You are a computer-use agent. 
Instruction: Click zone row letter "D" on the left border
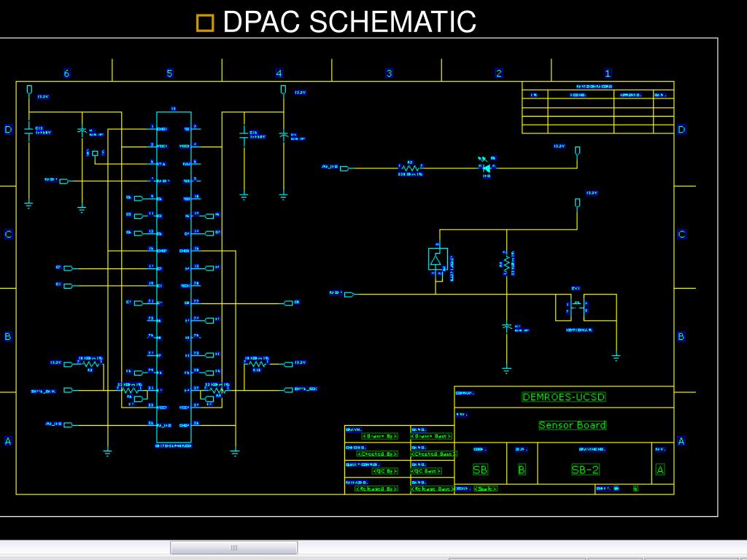click(x=8, y=130)
